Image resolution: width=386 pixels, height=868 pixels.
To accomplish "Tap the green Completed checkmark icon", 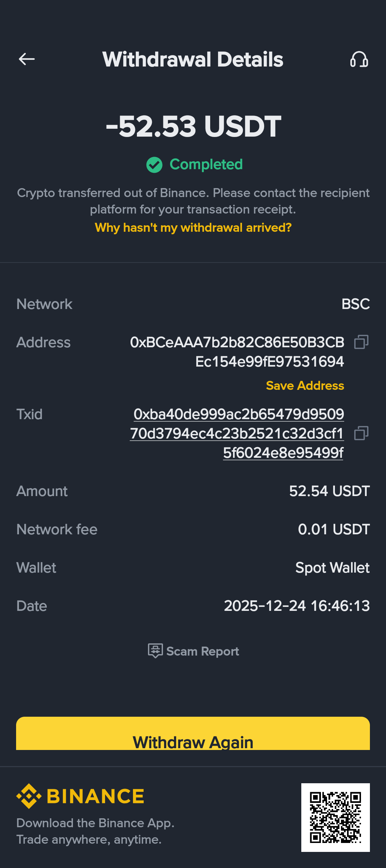I will pyautogui.click(x=154, y=165).
